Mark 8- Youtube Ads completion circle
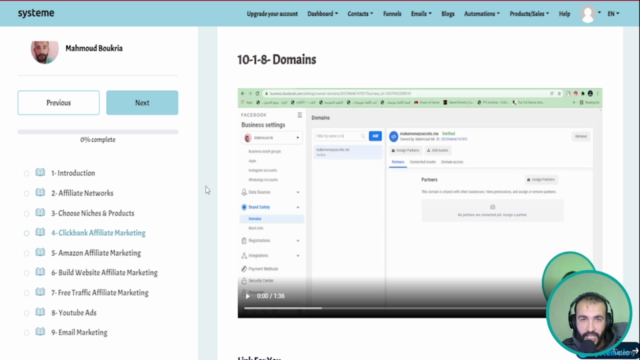 coord(27,313)
